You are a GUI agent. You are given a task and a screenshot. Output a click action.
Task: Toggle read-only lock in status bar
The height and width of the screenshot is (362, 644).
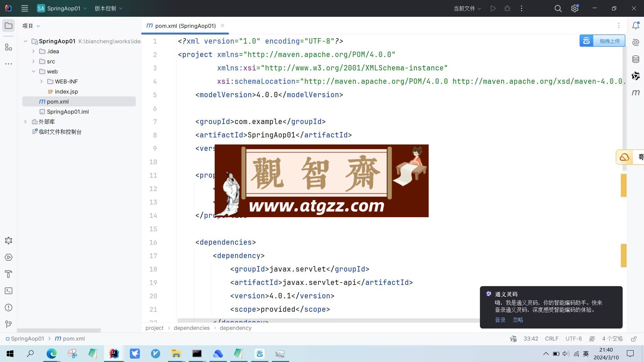(634, 339)
